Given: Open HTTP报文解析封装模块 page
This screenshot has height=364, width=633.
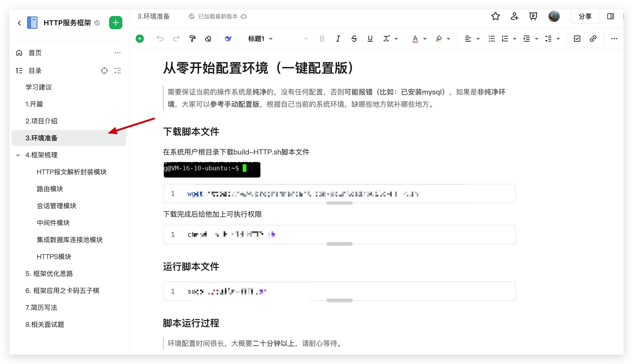Looking at the screenshot, I should coord(72,172).
